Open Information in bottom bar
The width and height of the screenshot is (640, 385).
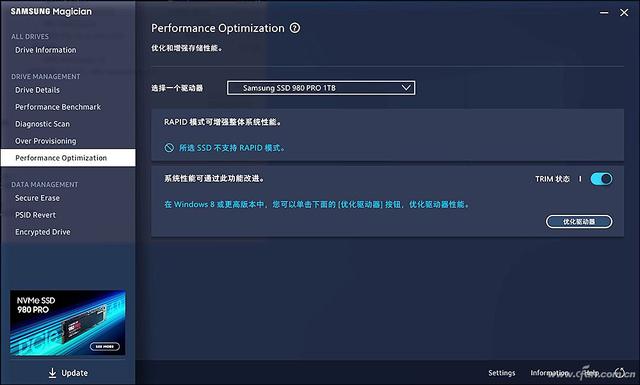pyautogui.click(x=549, y=373)
